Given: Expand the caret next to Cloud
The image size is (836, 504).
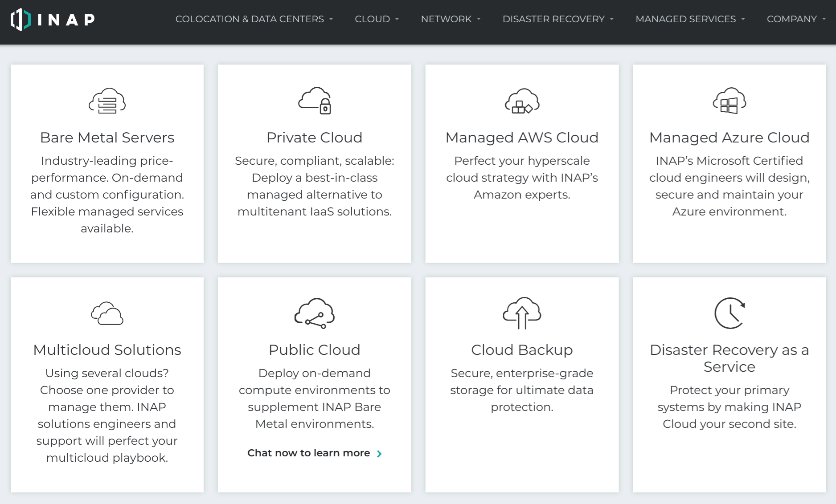Looking at the screenshot, I should click(x=397, y=19).
